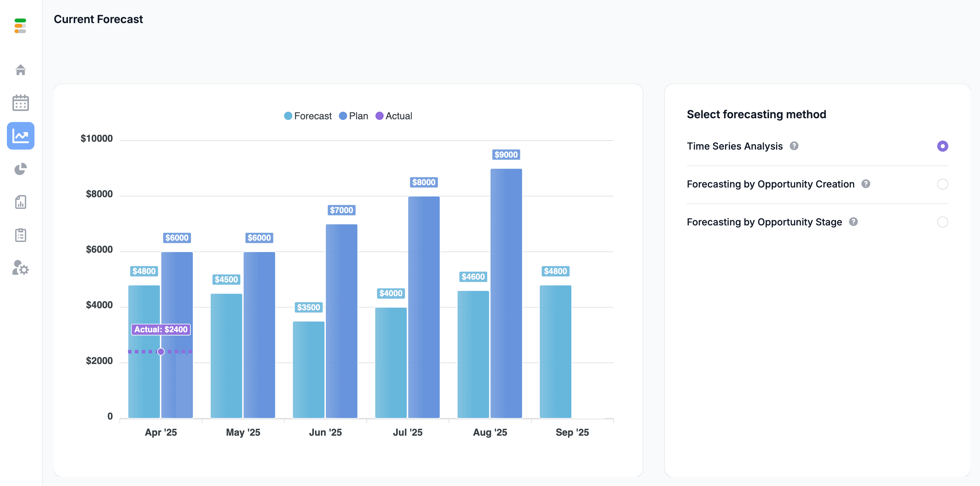Show help for Forecasting by Opportunity Stage
This screenshot has width=980, height=486.
click(x=853, y=222)
